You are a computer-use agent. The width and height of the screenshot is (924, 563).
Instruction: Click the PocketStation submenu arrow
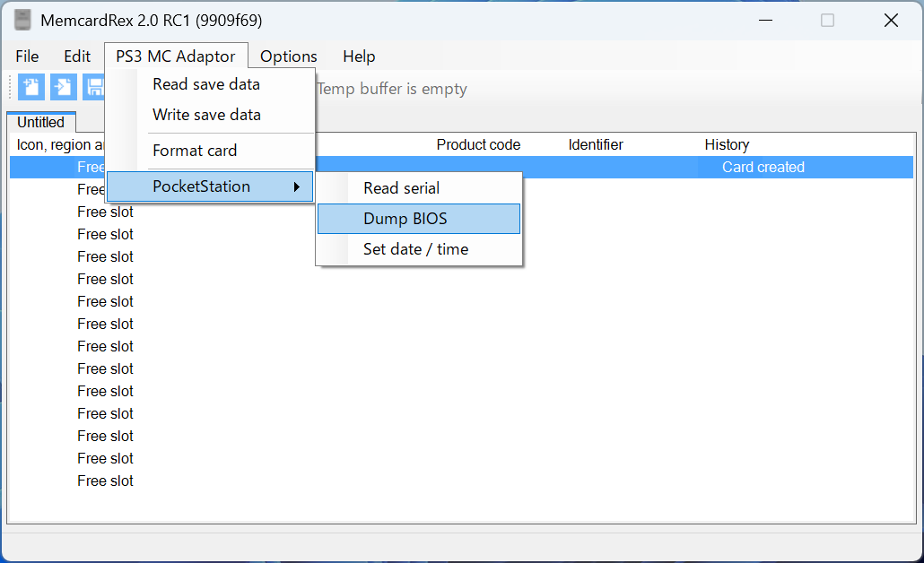[x=297, y=186]
